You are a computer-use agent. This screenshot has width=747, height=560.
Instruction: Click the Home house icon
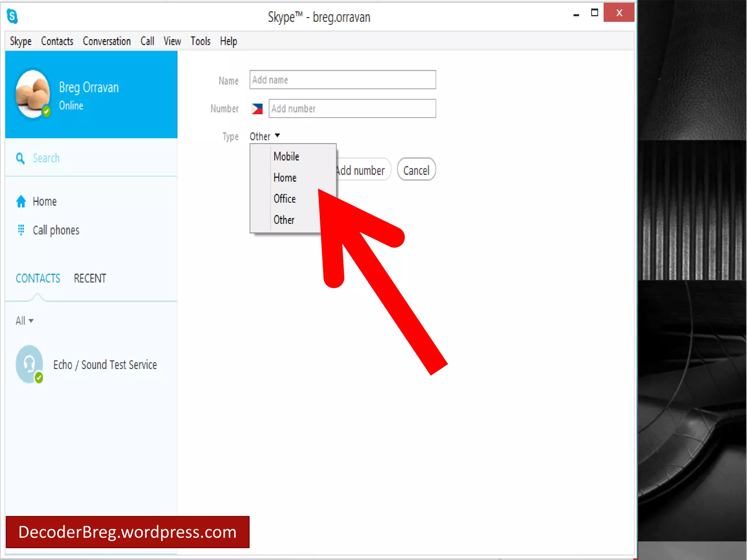tap(21, 201)
